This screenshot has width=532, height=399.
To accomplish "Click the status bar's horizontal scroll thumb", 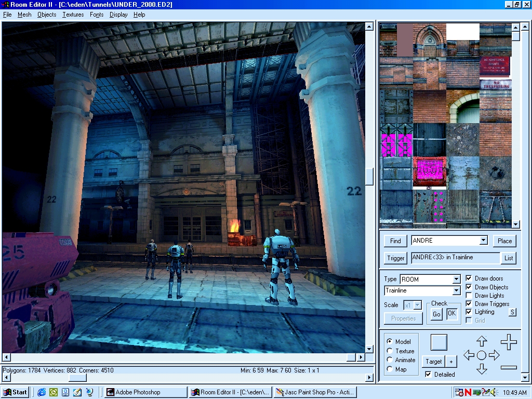I will (x=78, y=377).
